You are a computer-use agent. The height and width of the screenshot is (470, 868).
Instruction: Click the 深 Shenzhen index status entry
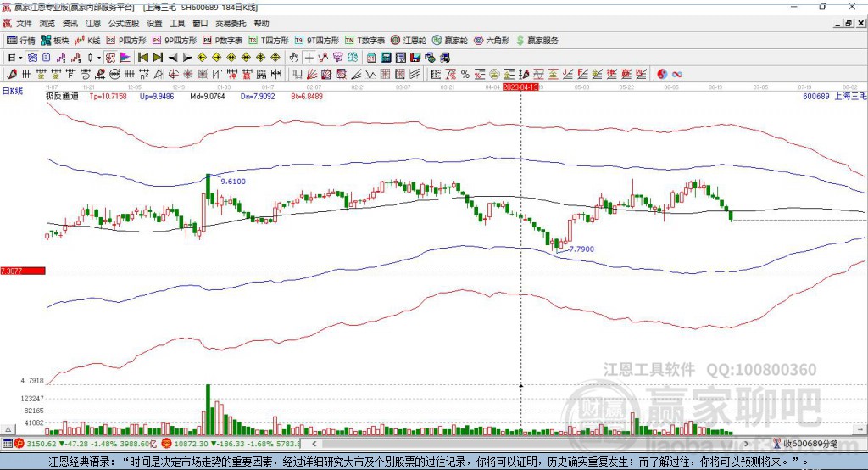point(231,444)
